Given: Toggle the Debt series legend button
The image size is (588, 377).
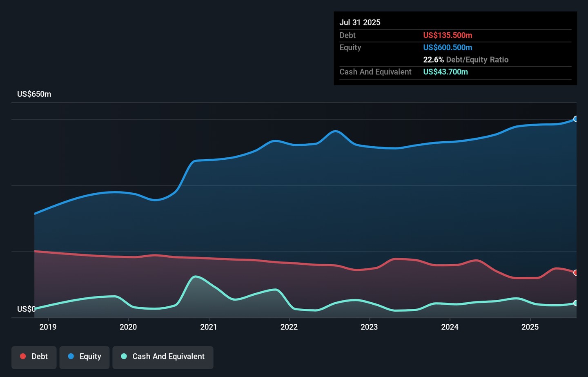Looking at the screenshot, I should pos(34,357).
